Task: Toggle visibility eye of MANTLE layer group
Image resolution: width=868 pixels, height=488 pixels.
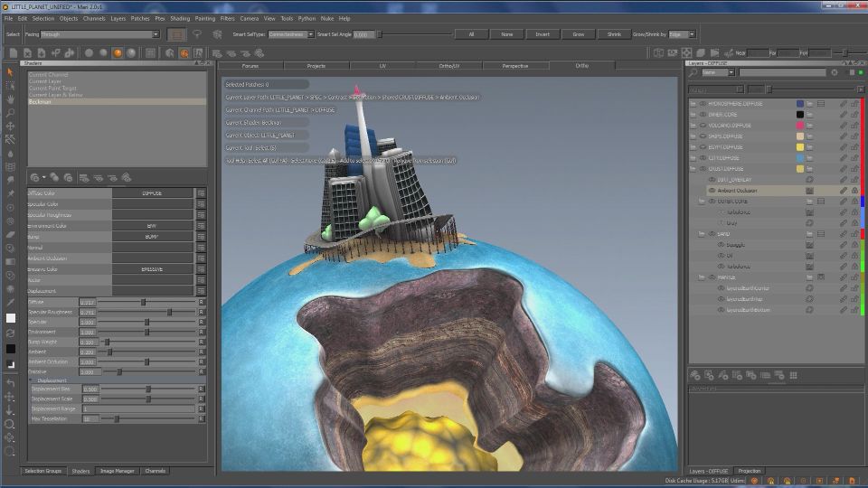Action: point(712,277)
